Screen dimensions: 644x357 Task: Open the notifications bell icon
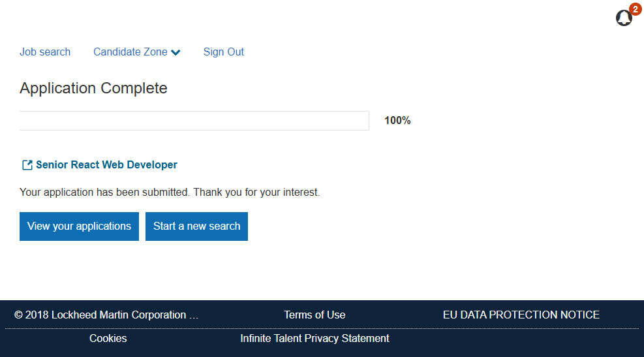[x=624, y=18]
